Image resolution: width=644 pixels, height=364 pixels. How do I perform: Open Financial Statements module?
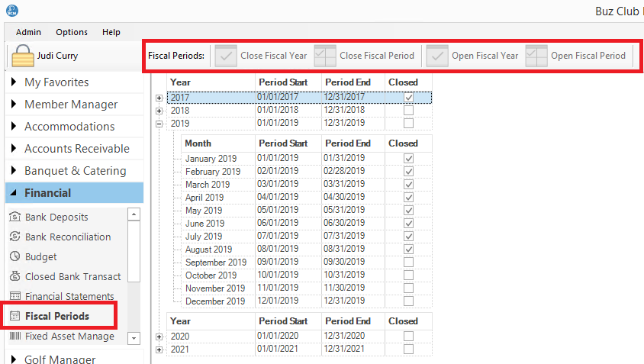pyautogui.click(x=69, y=296)
